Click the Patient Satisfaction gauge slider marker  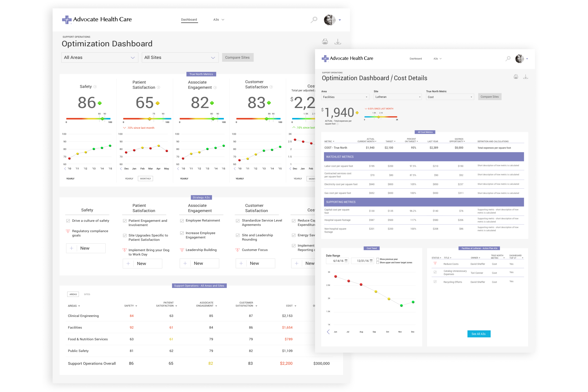pyautogui.click(x=150, y=119)
